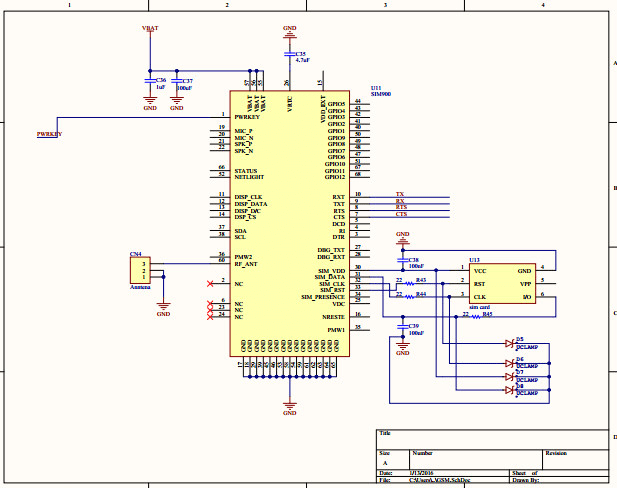Image resolution: width=617 pixels, height=488 pixels.
Task: Select the R44 22 ohm resistor
Action: [x=410, y=297]
